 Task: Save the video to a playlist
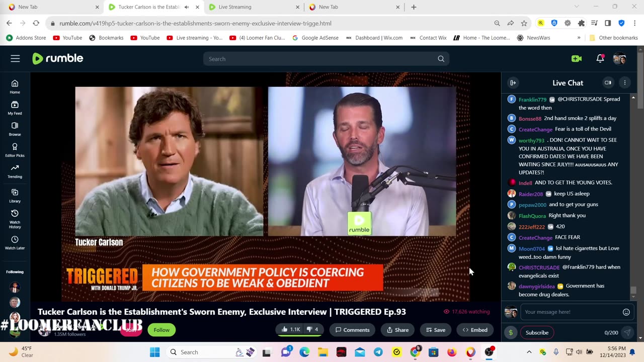click(x=436, y=330)
